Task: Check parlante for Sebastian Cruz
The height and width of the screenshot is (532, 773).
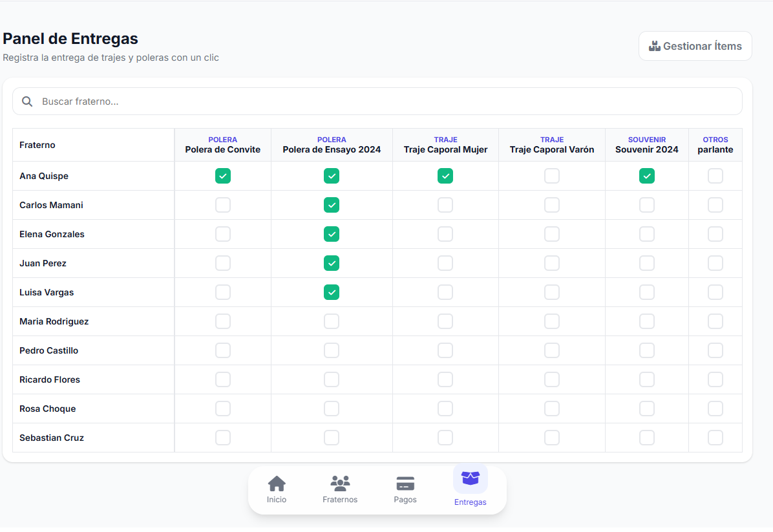Action: 715,438
